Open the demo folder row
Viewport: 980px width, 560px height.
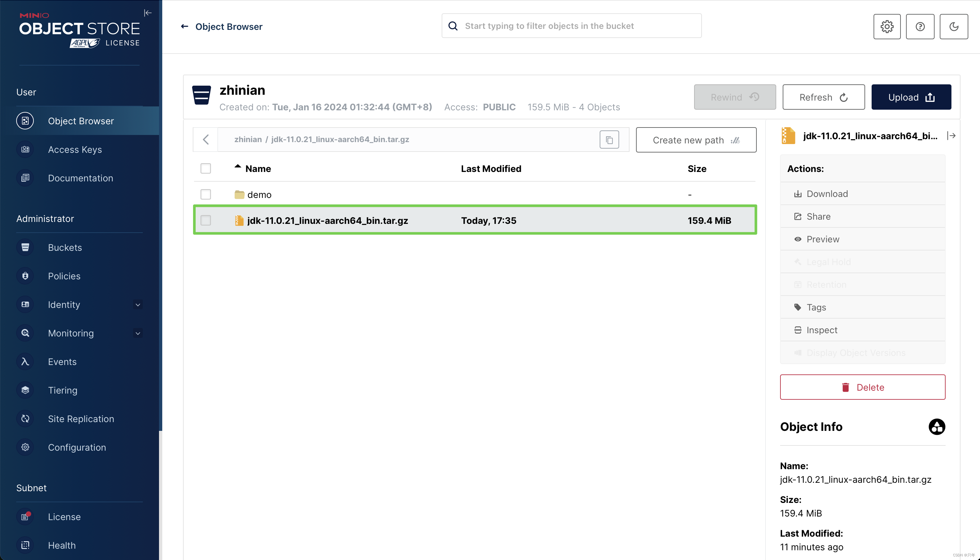pos(475,194)
